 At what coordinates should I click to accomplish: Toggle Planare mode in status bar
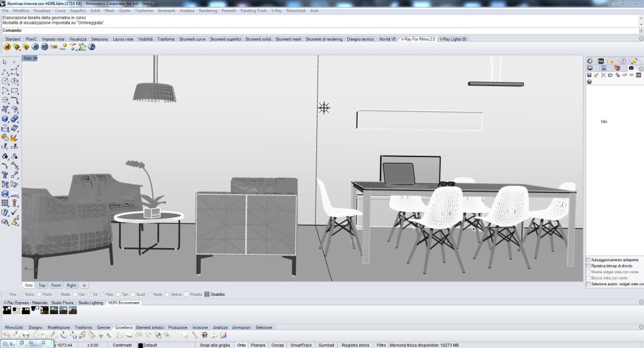(258, 345)
